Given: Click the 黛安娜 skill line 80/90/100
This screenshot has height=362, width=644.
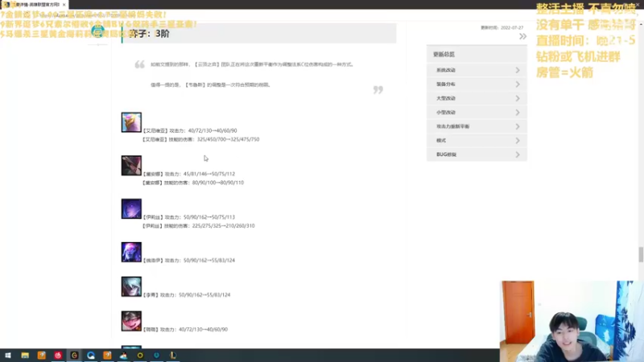Looking at the screenshot, I should pyautogui.click(x=193, y=183).
